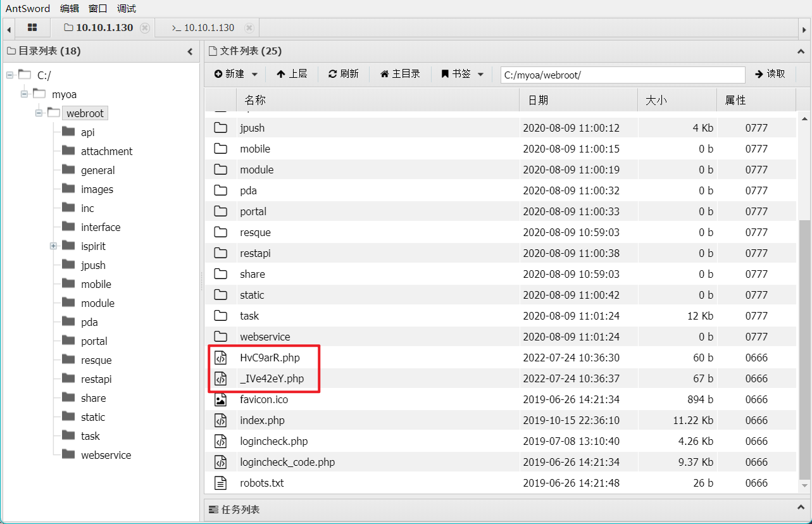The height and width of the screenshot is (524, 812).
Task: Select the api folder icon in tree
Action: (68, 132)
